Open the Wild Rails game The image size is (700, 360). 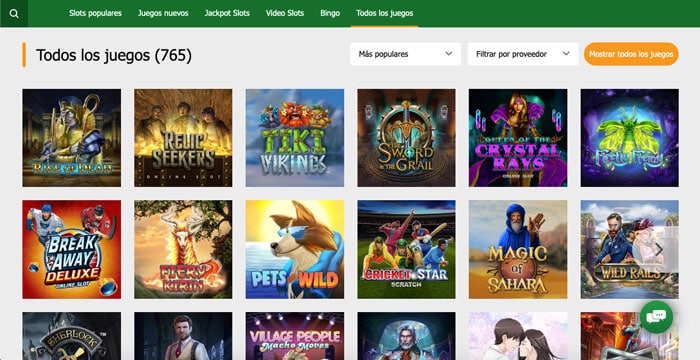click(x=629, y=249)
